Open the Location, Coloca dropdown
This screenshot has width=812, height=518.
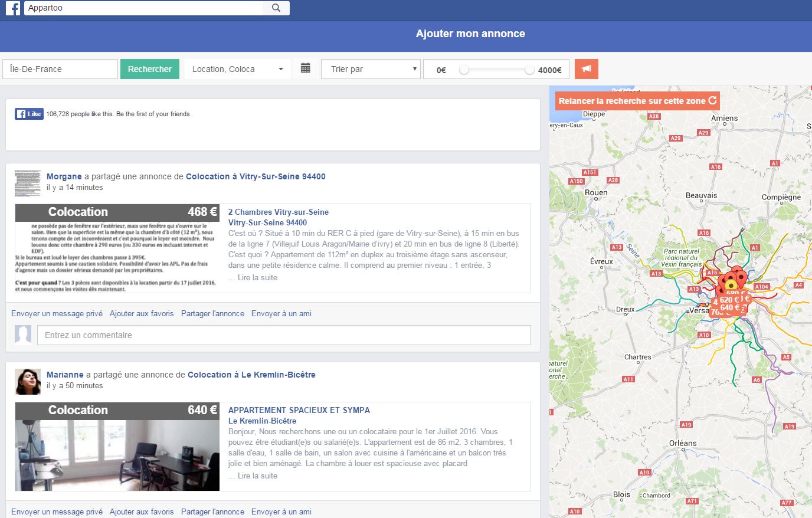pyautogui.click(x=238, y=69)
